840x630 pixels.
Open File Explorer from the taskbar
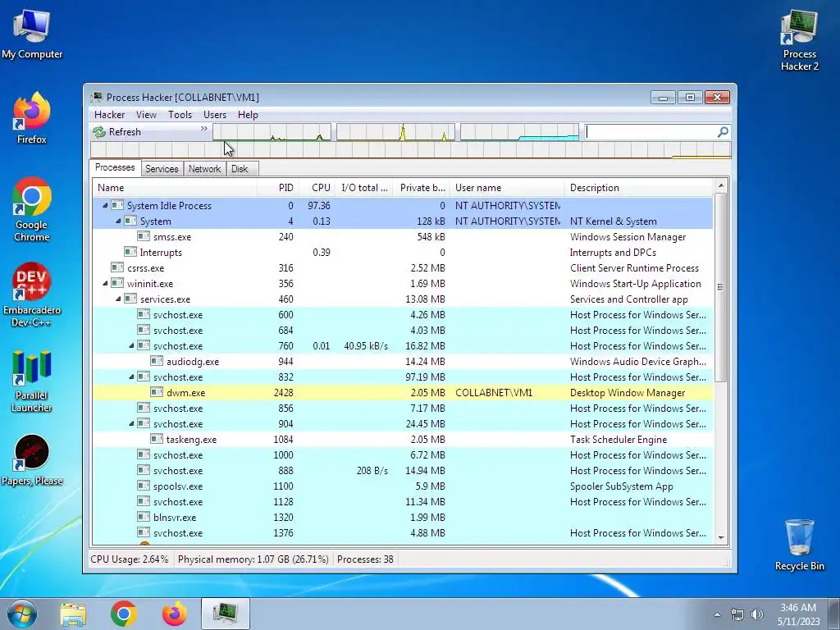pos(73,614)
